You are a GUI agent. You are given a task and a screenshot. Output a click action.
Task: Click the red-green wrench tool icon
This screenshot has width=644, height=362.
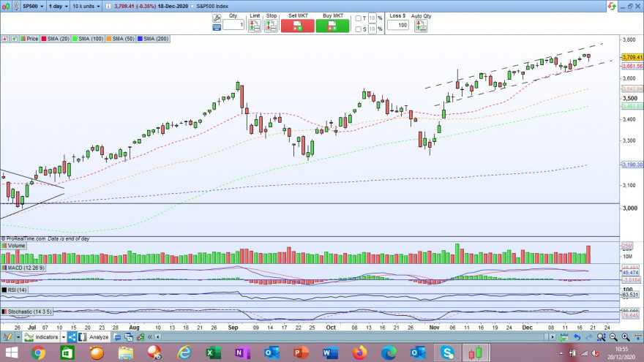141,337
